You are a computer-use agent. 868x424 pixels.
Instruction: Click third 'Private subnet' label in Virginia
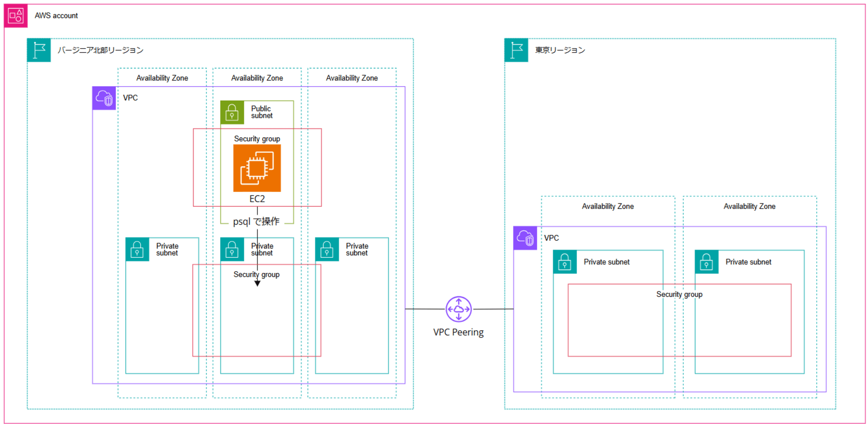(357, 249)
